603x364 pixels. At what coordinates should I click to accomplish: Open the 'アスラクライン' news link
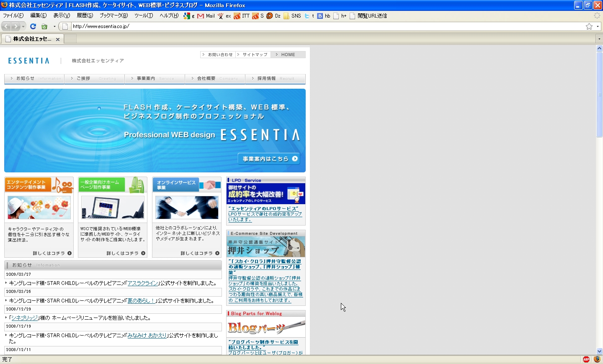click(143, 283)
